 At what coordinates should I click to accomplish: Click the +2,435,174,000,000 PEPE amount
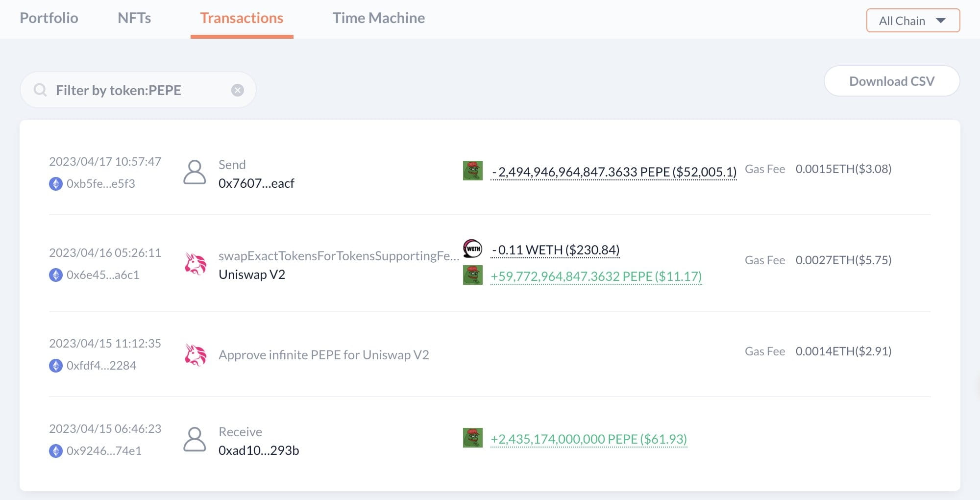(x=589, y=439)
